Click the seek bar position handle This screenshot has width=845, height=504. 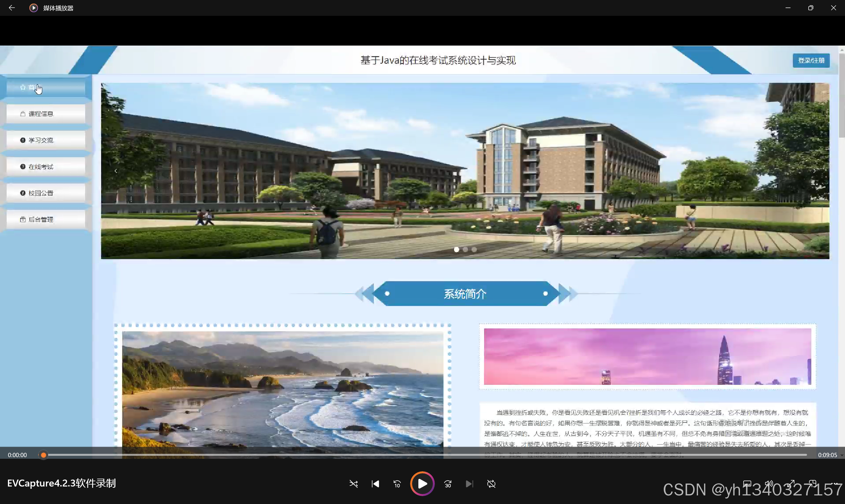coord(43,455)
